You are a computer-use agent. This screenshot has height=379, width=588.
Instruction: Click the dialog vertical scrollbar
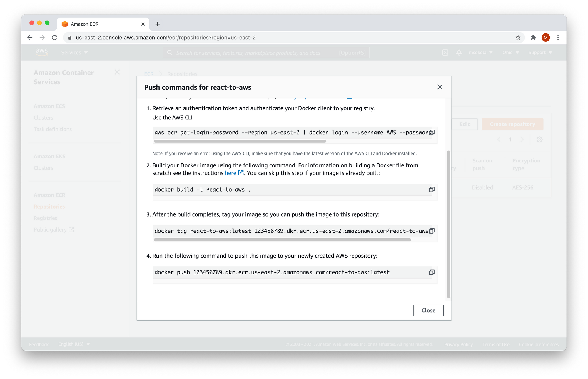point(449,224)
